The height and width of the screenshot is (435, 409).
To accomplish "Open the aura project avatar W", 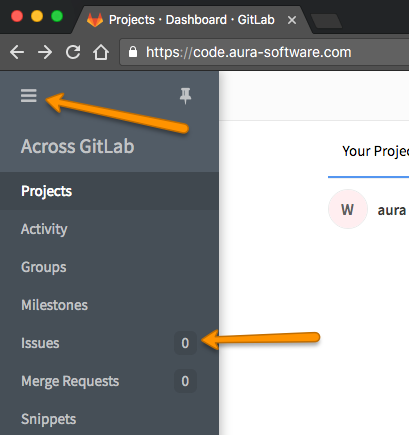I will 348,209.
